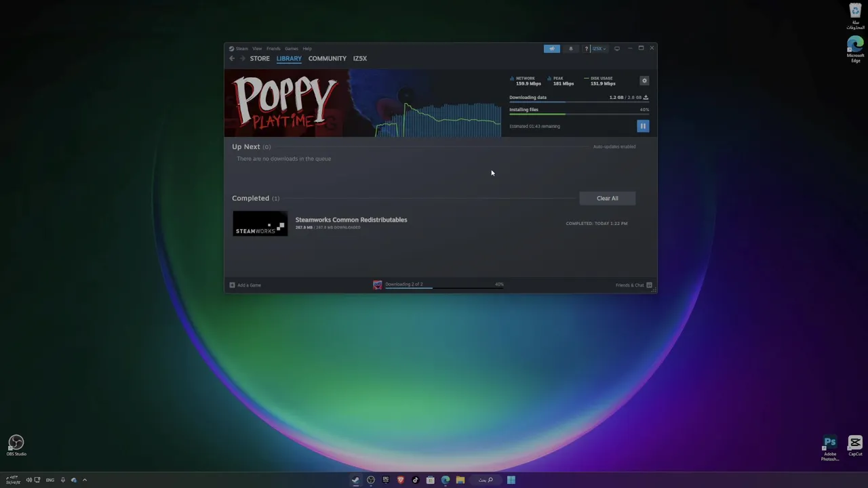Open Epic Games taskbar icon
The height and width of the screenshot is (488, 868).
click(x=386, y=480)
